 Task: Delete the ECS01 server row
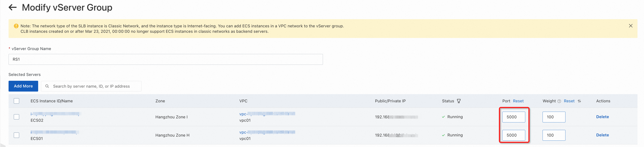(602, 135)
